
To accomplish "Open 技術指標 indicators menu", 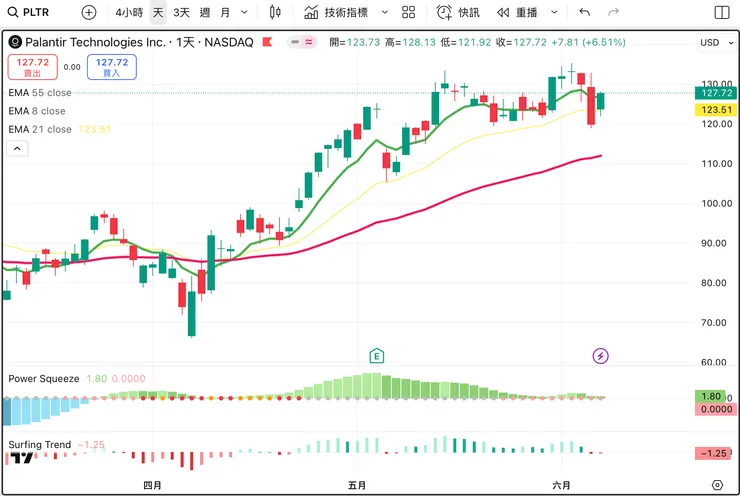I will tap(337, 12).
